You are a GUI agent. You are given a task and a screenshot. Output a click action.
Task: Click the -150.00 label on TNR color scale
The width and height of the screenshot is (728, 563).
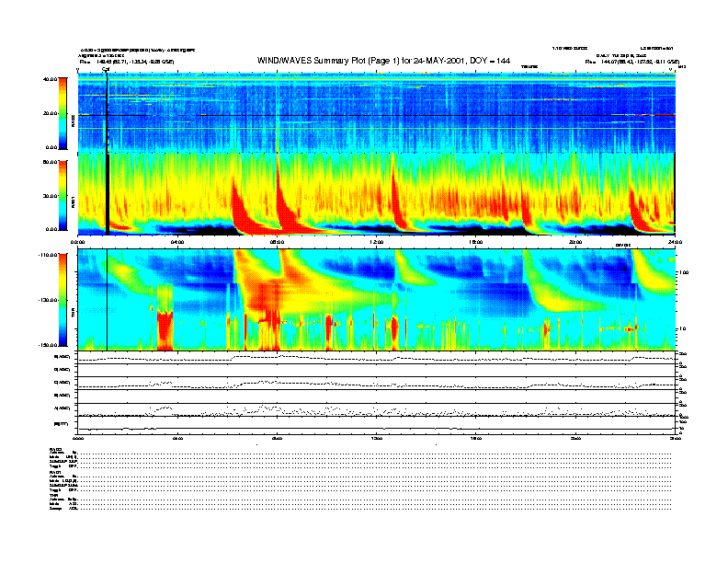[49, 345]
